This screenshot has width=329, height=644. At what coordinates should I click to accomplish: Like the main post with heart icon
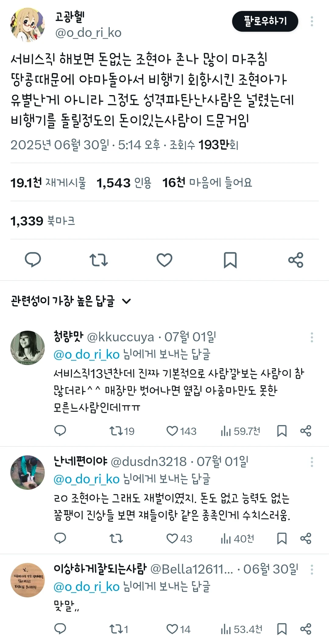pyautogui.click(x=164, y=260)
